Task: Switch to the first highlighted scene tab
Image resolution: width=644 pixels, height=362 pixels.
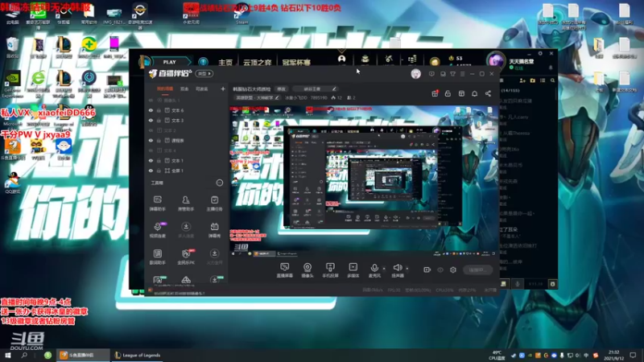Action: coord(165,88)
